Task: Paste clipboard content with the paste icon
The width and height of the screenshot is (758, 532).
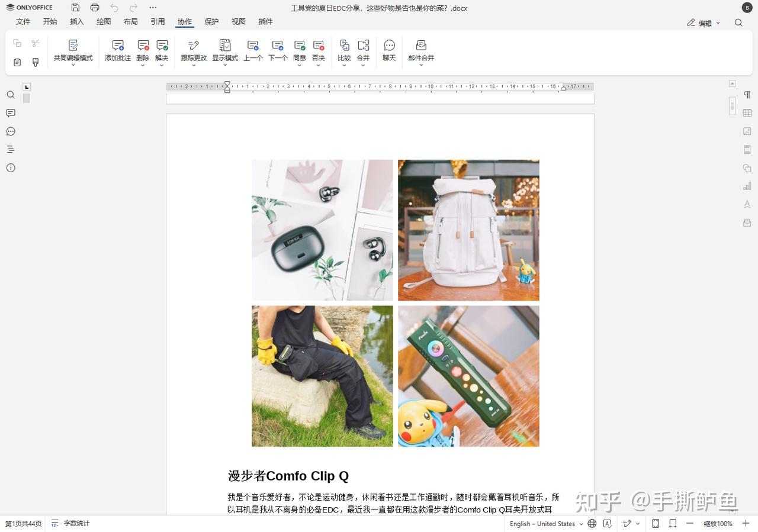Action: (x=17, y=62)
